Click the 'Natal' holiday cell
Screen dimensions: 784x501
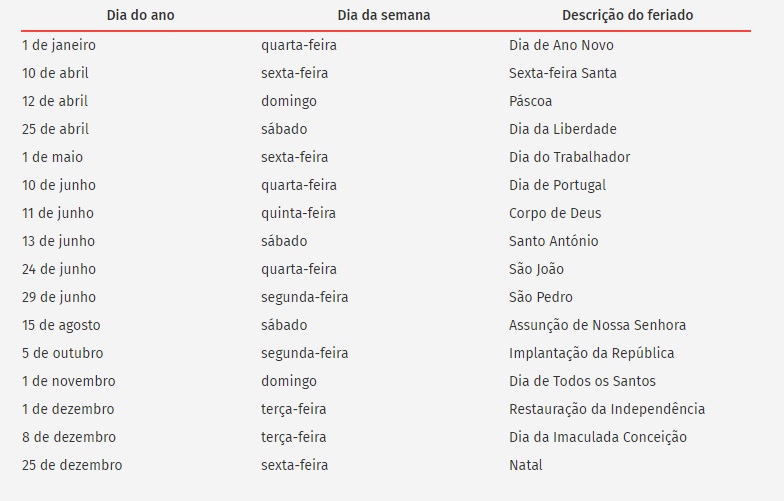point(526,465)
